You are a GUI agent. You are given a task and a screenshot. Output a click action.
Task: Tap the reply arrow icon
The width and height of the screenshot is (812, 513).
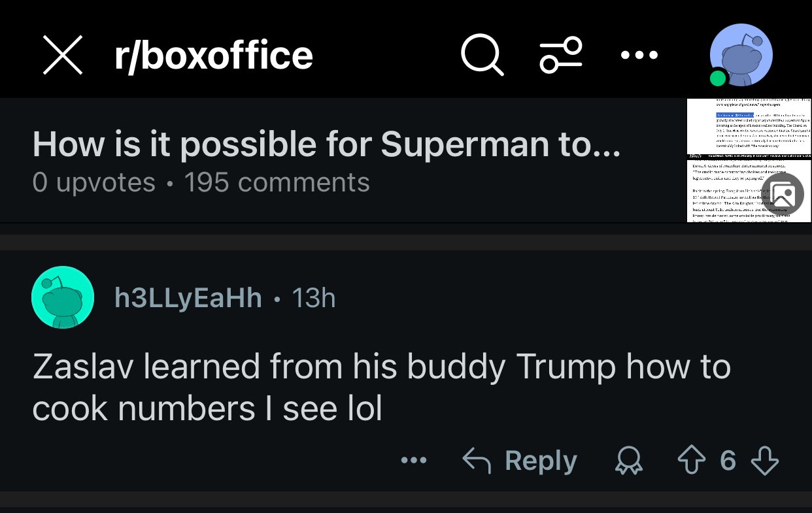477,461
